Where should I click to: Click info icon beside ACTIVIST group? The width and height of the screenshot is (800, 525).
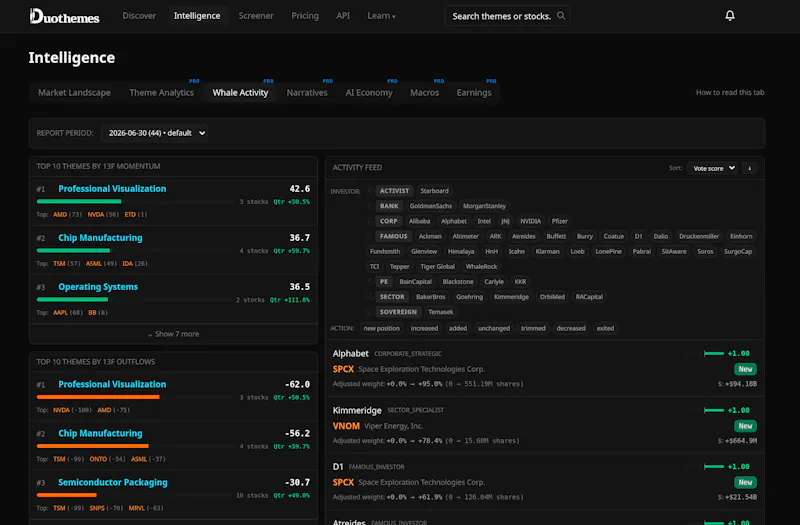pos(370,191)
